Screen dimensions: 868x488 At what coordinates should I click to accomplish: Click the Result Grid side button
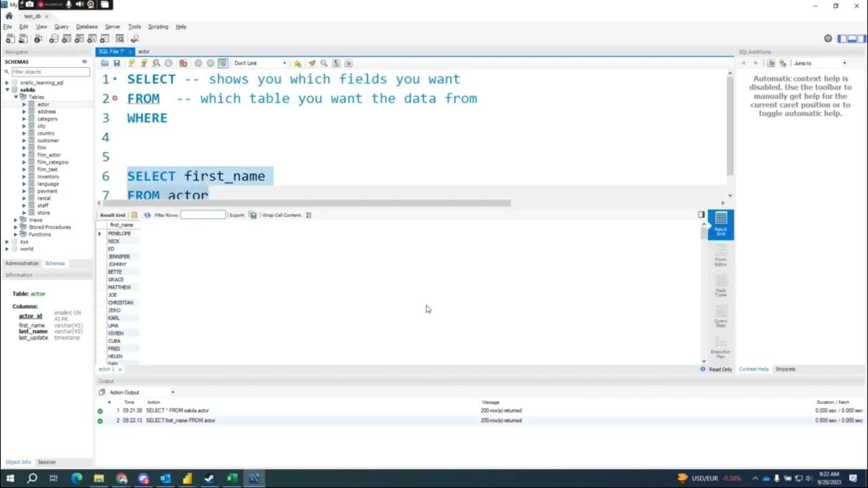[x=721, y=224]
